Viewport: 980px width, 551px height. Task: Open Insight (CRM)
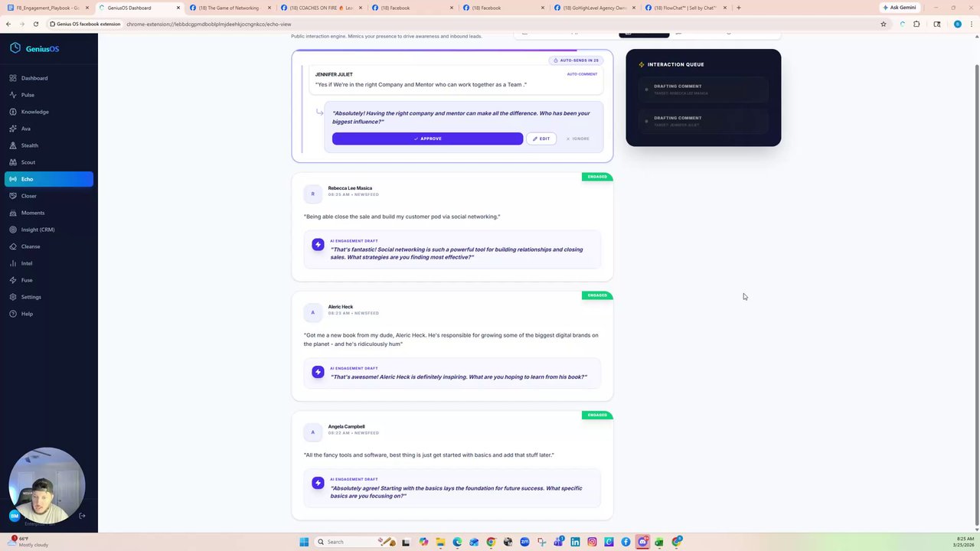49,230
